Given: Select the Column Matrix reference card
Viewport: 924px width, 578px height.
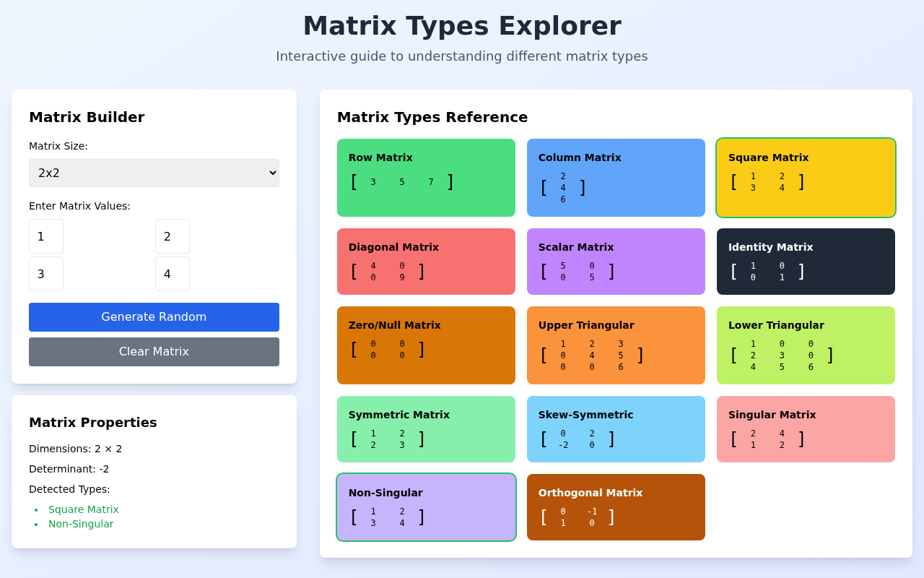Looking at the screenshot, I should coord(616,177).
